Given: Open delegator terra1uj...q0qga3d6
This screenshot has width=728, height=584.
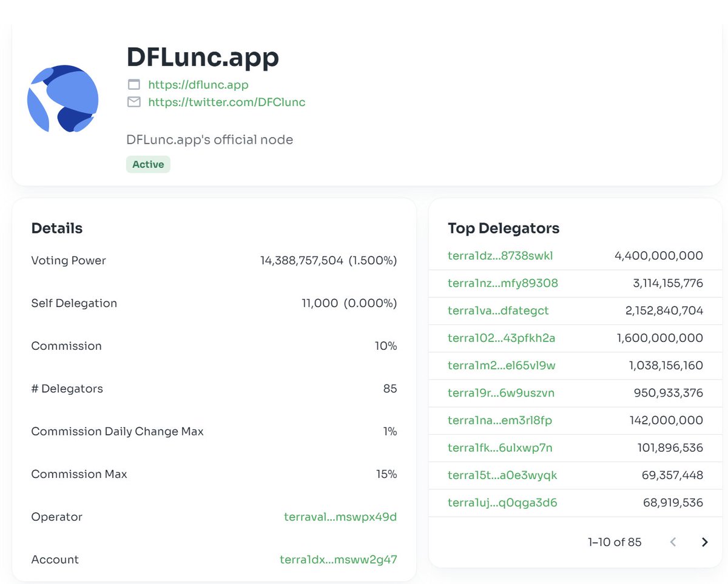Looking at the screenshot, I should pos(502,502).
